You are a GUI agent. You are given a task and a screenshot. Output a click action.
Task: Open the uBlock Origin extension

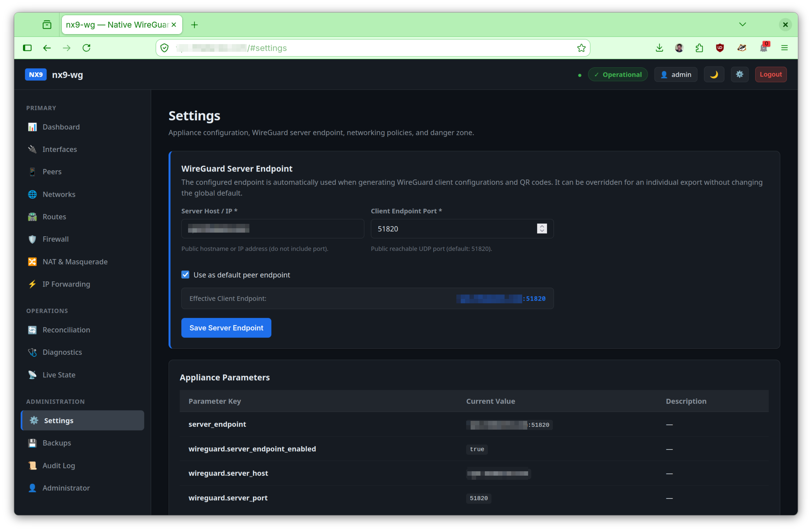click(x=720, y=48)
